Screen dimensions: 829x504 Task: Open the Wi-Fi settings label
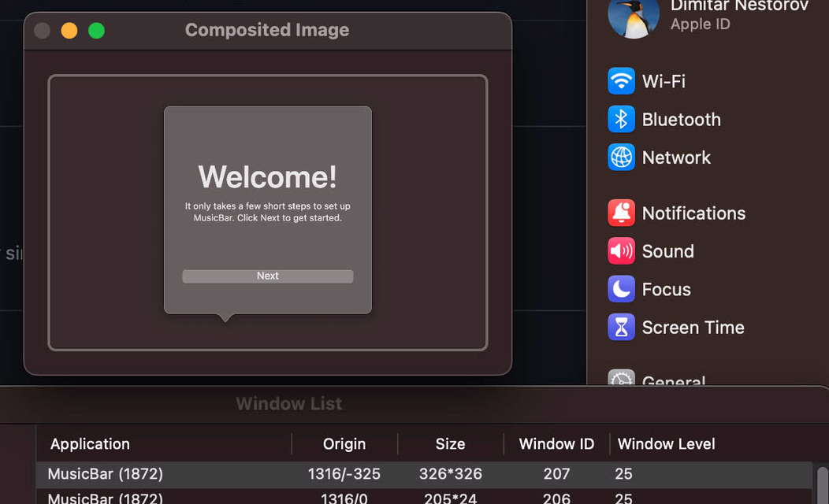664,81
